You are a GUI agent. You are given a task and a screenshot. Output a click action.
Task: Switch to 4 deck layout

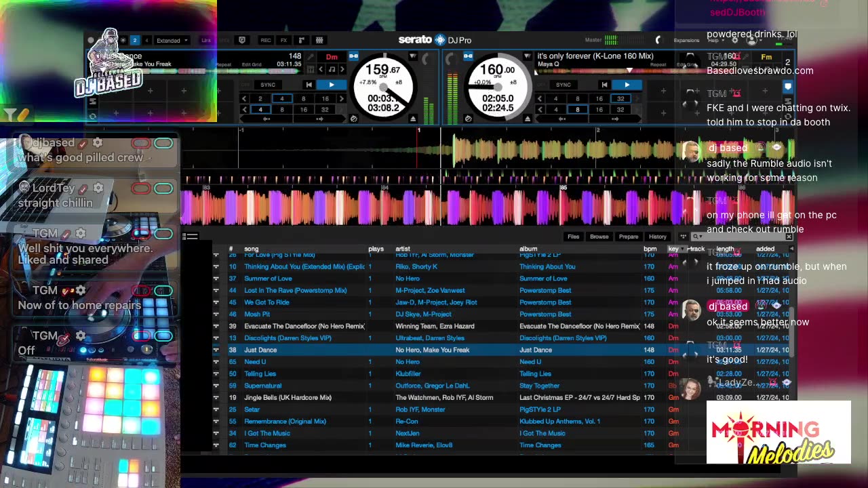click(x=146, y=41)
